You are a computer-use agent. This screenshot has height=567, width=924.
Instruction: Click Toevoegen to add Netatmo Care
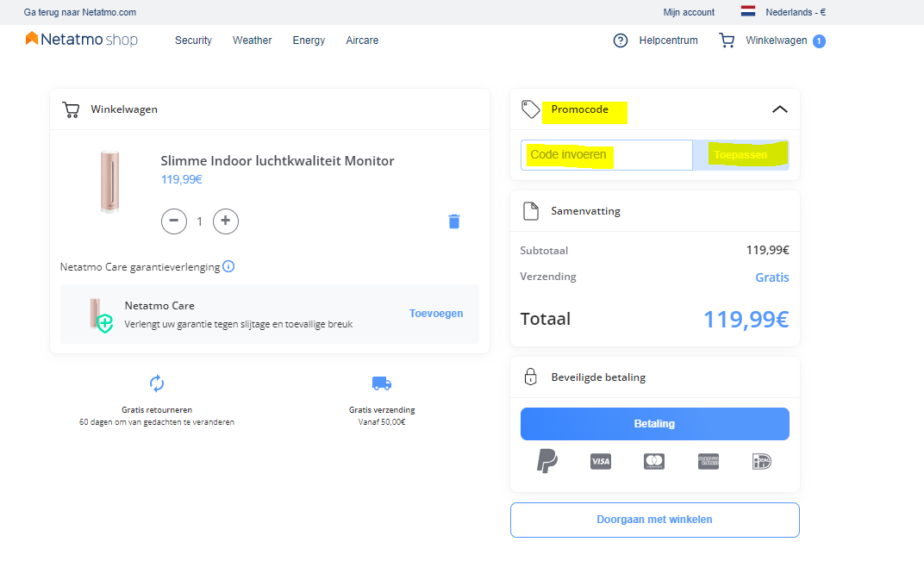[436, 314]
